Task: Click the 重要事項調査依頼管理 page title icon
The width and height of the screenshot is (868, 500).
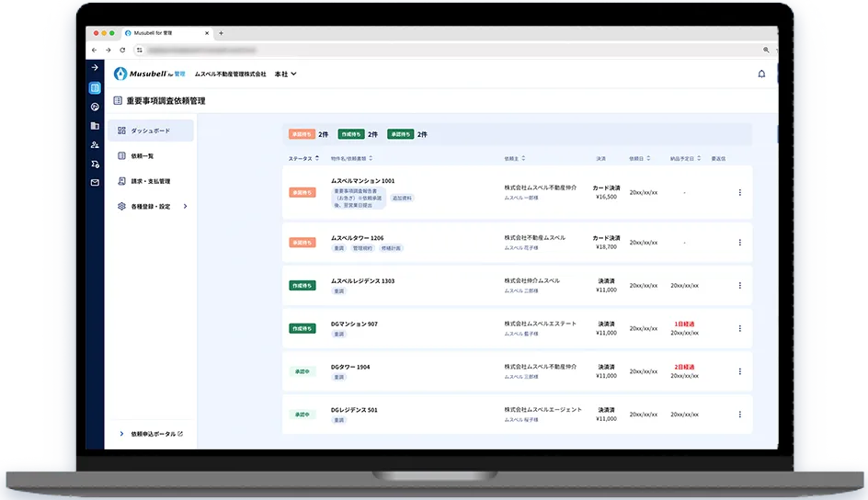Action: click(x=118, y=101)
